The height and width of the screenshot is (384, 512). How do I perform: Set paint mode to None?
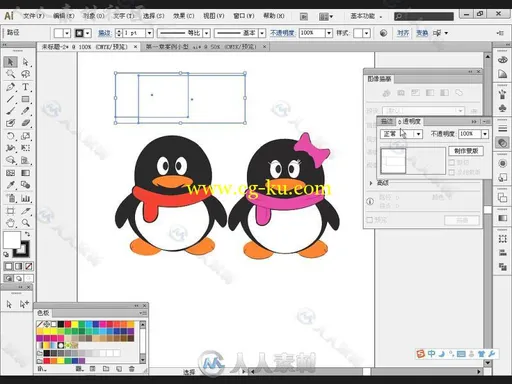pos(29,266)
